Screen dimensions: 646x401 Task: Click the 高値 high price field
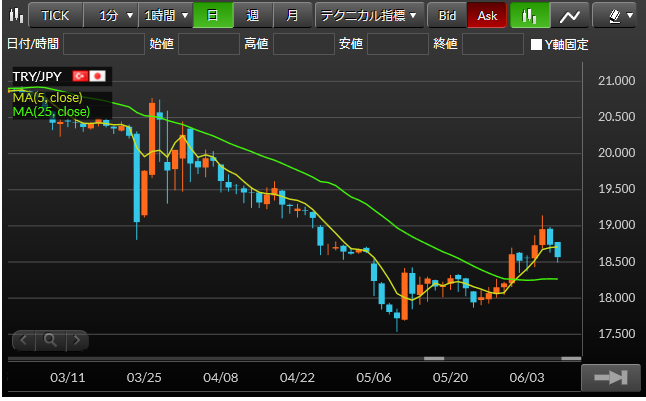point(304,44)
